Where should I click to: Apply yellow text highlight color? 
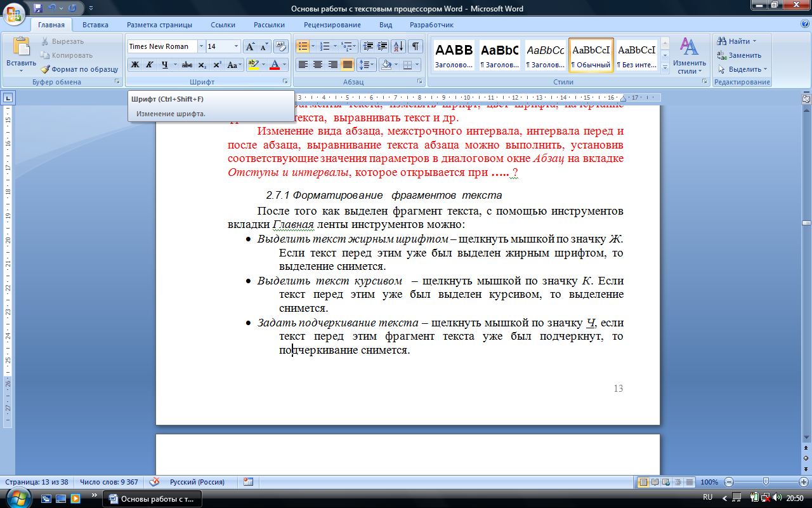pos(252,65)
